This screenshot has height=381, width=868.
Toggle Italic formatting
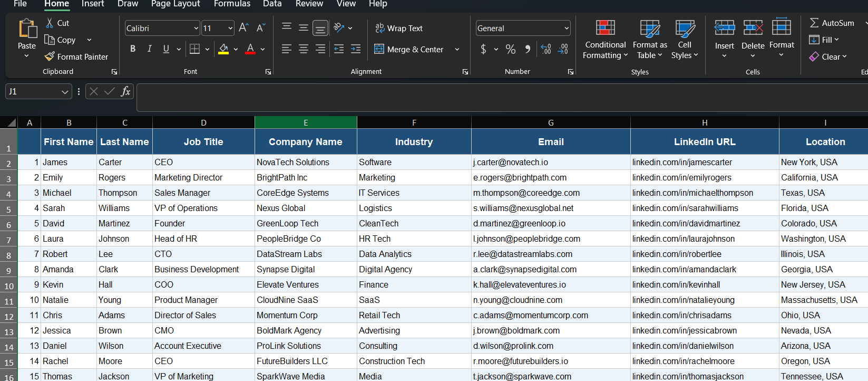pyautogui.click(x=150, y=49)
